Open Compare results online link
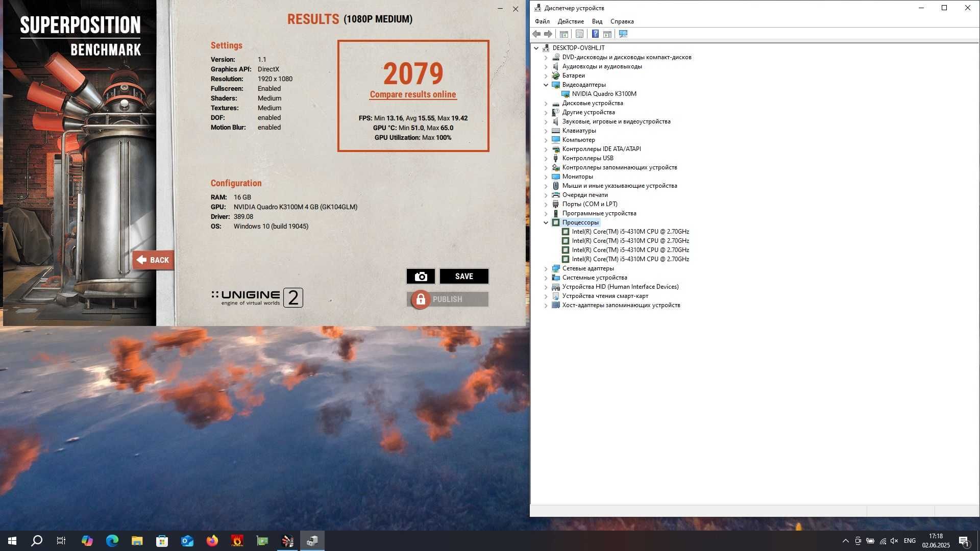The height and width of the screenshot is (551, 980). (x=413, y=94)
